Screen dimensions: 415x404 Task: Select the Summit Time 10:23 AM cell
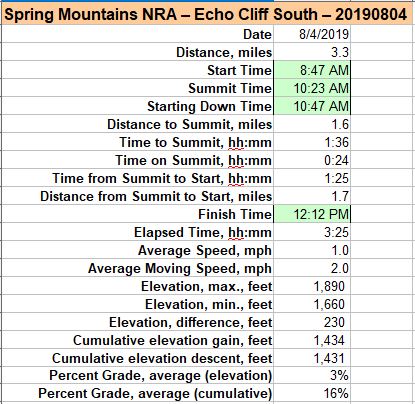click(312, 88)
